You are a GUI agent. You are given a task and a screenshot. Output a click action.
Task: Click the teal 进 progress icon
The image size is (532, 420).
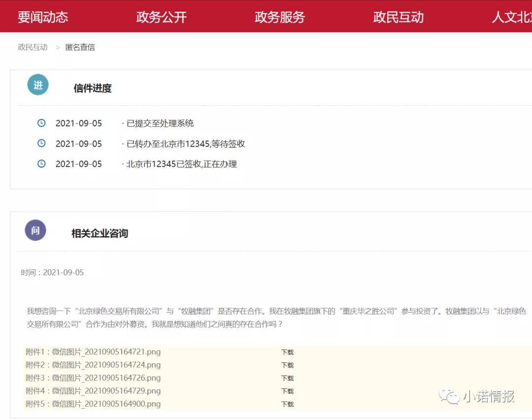(x=38, y=85)
